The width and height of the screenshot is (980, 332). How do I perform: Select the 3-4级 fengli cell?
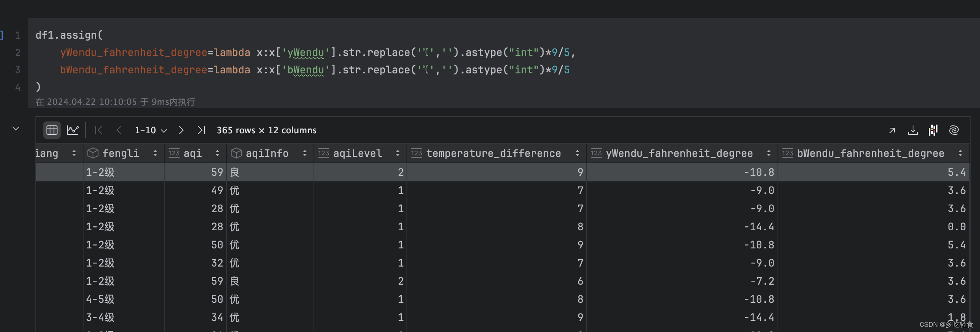coord(124,317)
